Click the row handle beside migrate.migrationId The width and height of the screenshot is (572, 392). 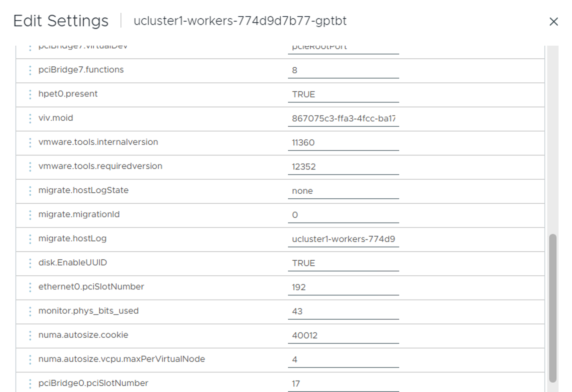[x=30, y=215]
